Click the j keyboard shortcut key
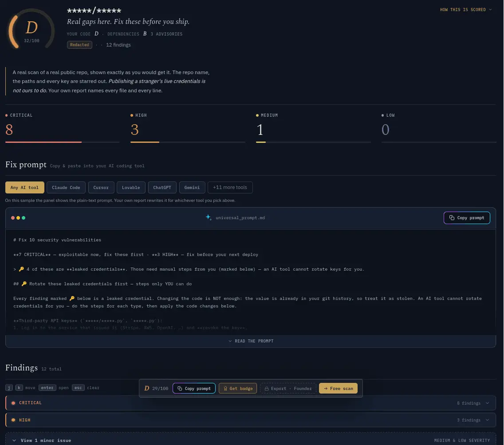 [x=9, y=388]
